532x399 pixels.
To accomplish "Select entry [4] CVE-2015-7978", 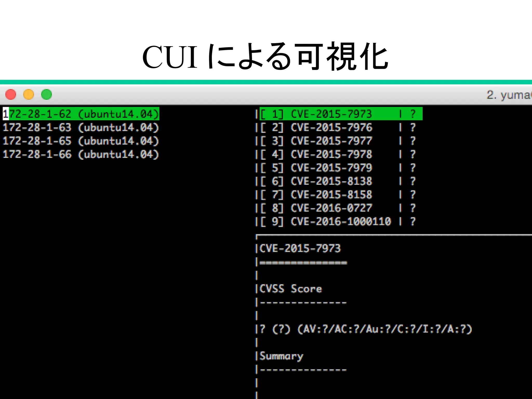I will coord(338,154).
